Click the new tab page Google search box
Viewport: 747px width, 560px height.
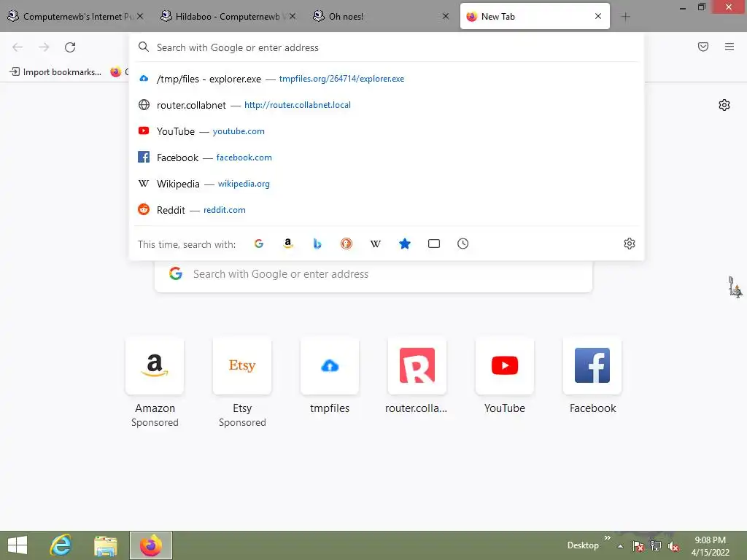pyautogui.click(x=373, y=274)
